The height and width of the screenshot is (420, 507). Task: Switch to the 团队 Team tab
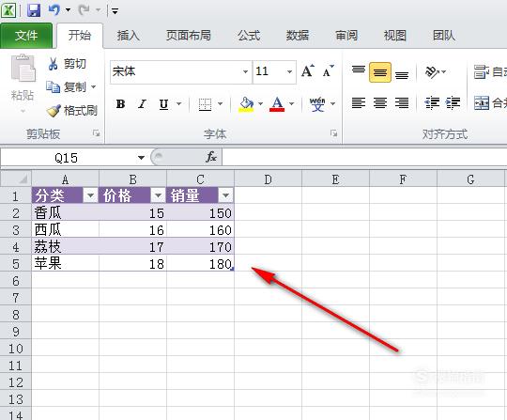(444, 36)
